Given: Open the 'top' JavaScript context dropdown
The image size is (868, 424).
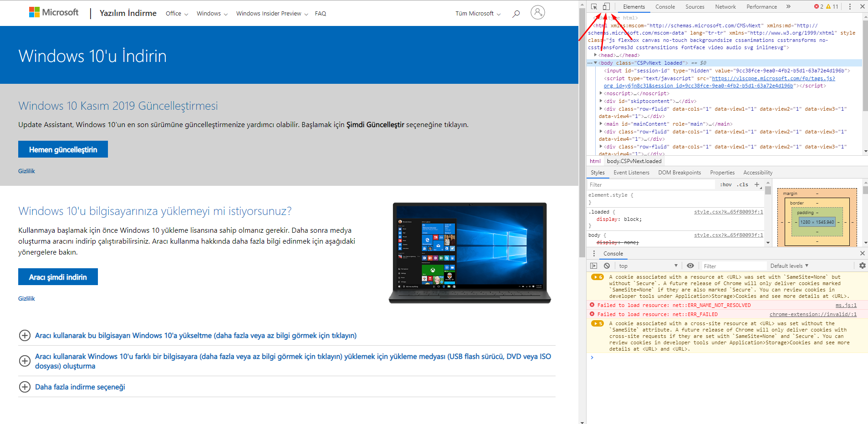Looking at the screenshot, I should coord(648,266).
